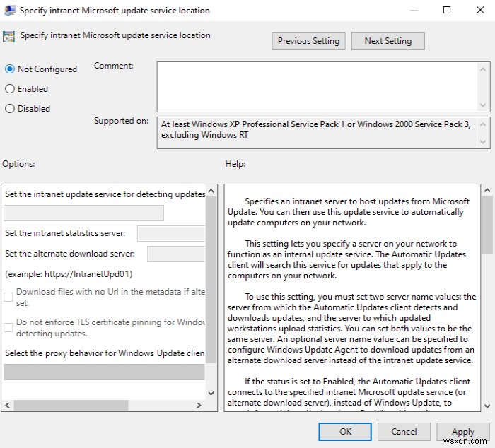Click the Comment box scroll down arrow
Image resolution: width=495 pixels, height=448 pixels.
click(483, 105)
